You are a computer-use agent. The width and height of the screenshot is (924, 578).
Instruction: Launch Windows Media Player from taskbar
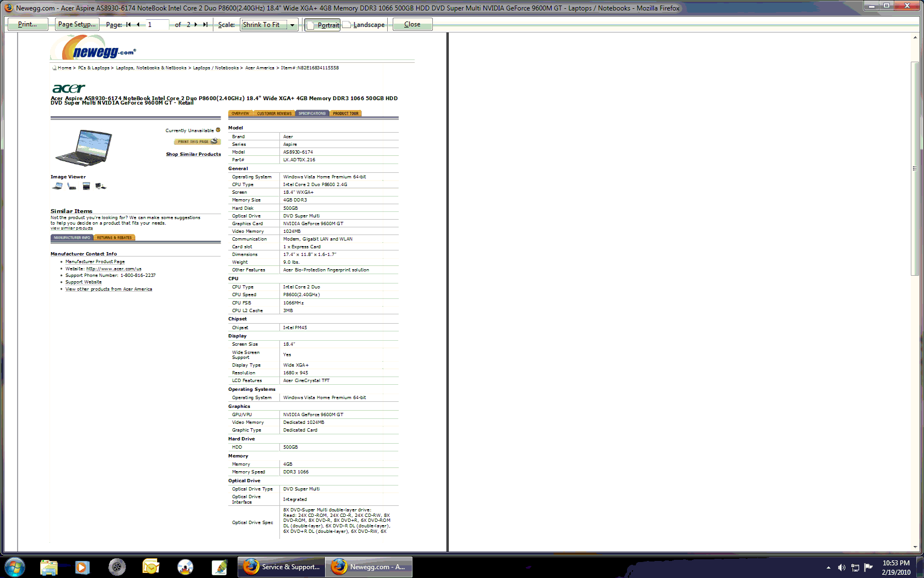[82, 567]
